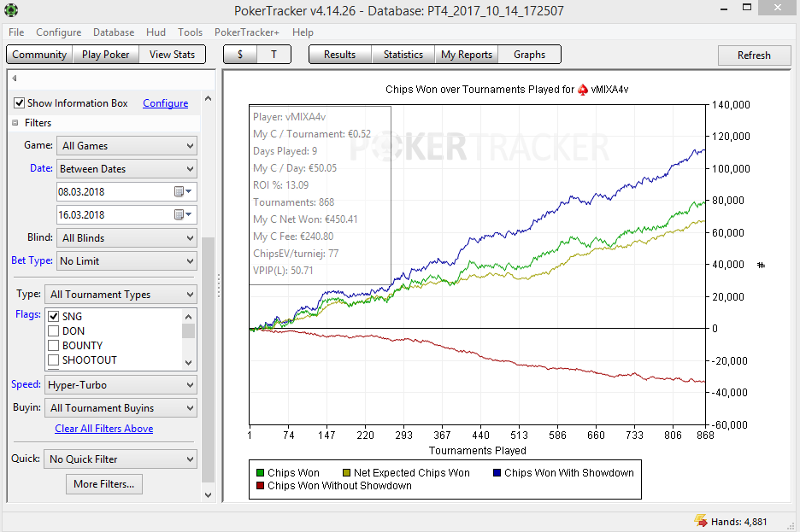Switch to the Statistics tab
The height and width of the screenshot is (532, 800).
point(403,55)
